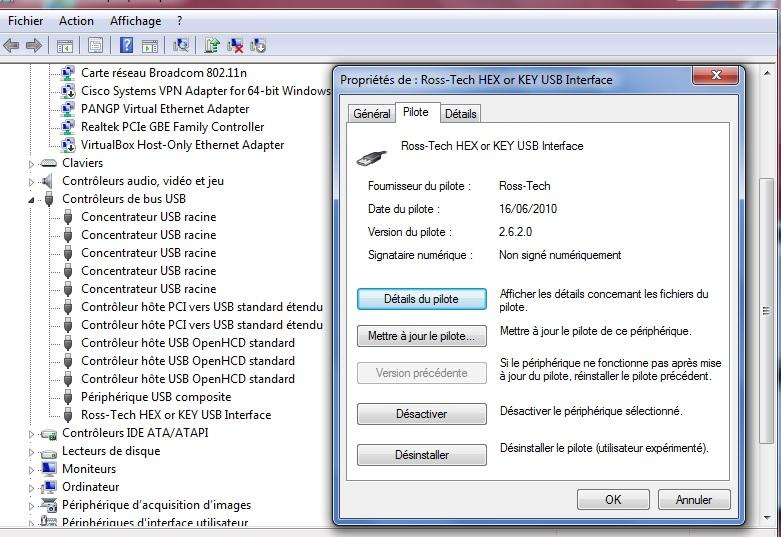Click the icon beside VirtualBox Host-Only Ethernet Adapter
Screen dimensions: 781x537
pyautogui.click(x=68, y=145)
